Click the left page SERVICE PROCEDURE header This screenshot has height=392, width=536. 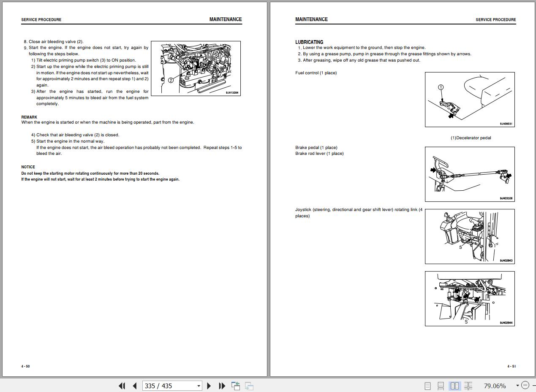click(41, 20)
